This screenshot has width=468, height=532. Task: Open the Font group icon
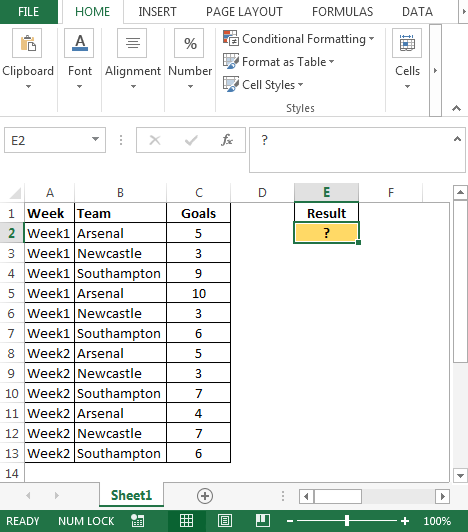tap(79, 43)
